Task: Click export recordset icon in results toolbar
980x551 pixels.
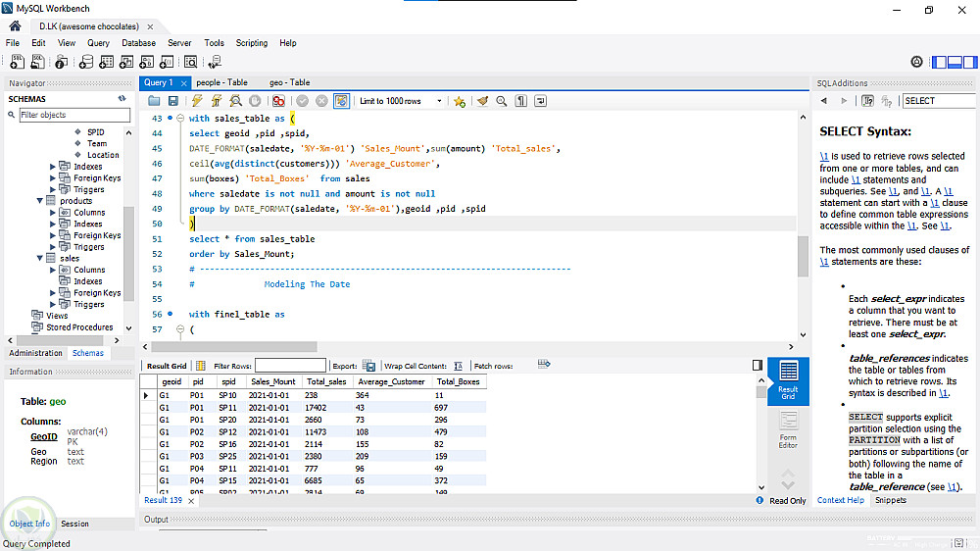Action: [x=369, y=366]
